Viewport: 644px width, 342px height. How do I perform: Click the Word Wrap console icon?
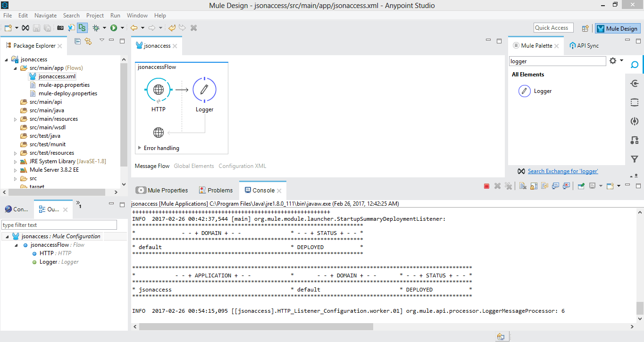pos(544,186)
